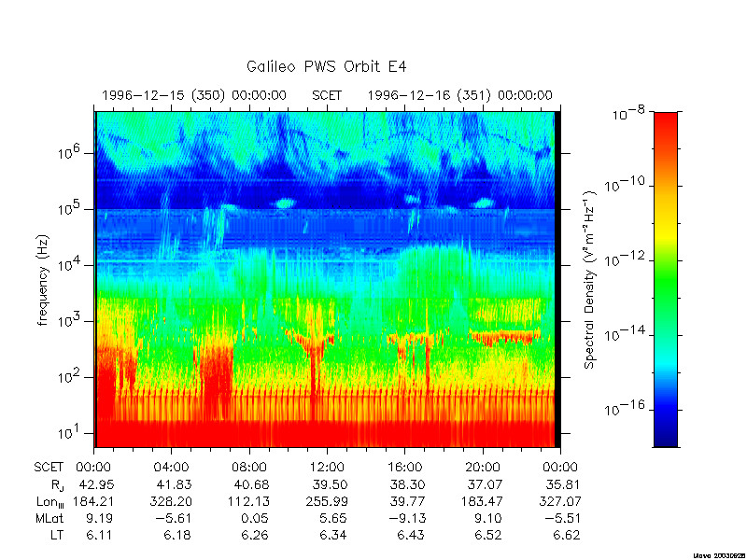747x560 pixels.
Task: Select RJ value 41.83
Action: (174, 484)
